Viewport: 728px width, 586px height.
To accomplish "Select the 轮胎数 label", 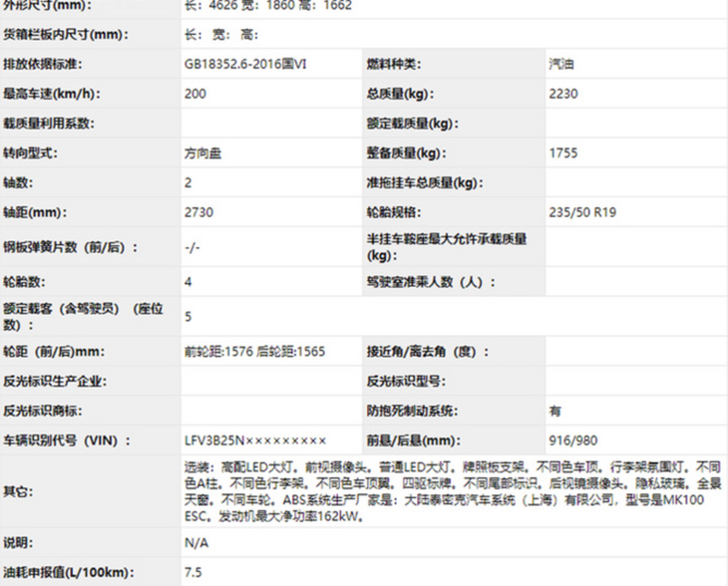I will (x=24, y=282).
